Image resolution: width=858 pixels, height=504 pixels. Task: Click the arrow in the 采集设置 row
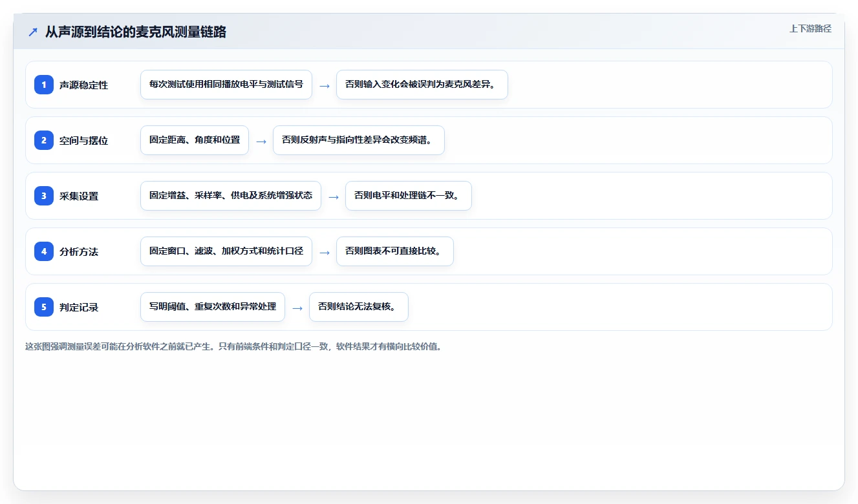[x=334, y=196]
